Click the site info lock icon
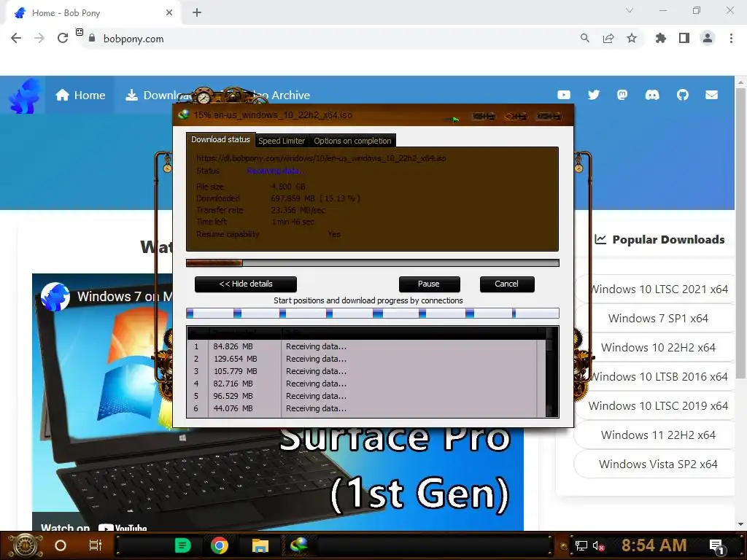Screen dimensions: 747x560 tap(92, 38)
